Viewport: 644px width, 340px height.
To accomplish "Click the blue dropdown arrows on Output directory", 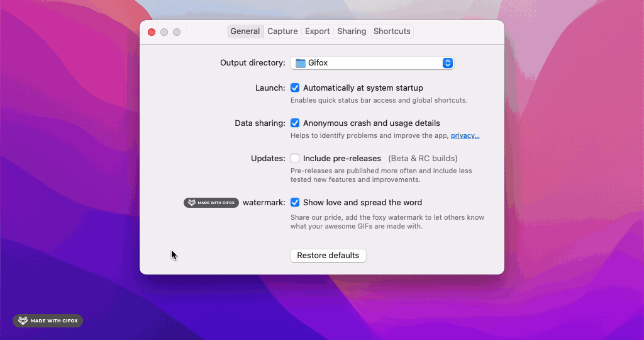I will (x=448, y=63).
